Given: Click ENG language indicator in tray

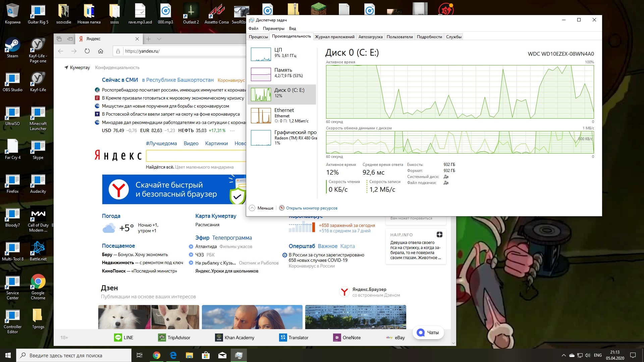Looking at the screenshot, I should 598,355.
